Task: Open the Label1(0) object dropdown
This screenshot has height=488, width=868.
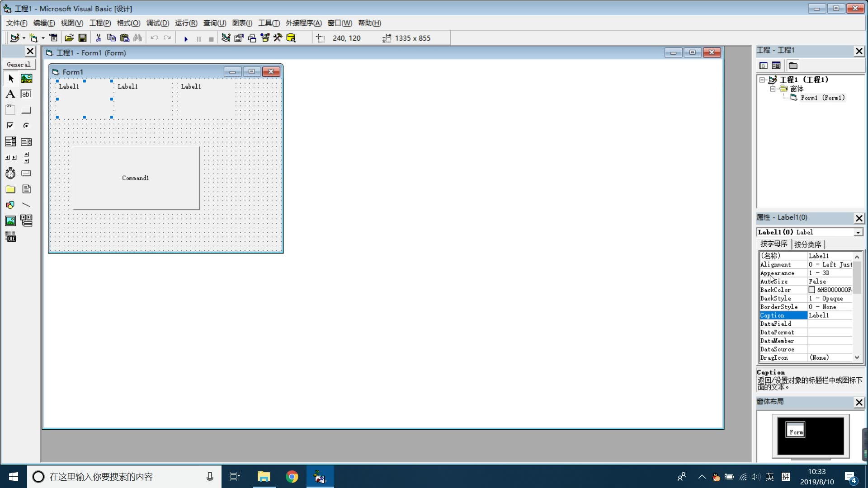Action: click(x=858, y=232)
